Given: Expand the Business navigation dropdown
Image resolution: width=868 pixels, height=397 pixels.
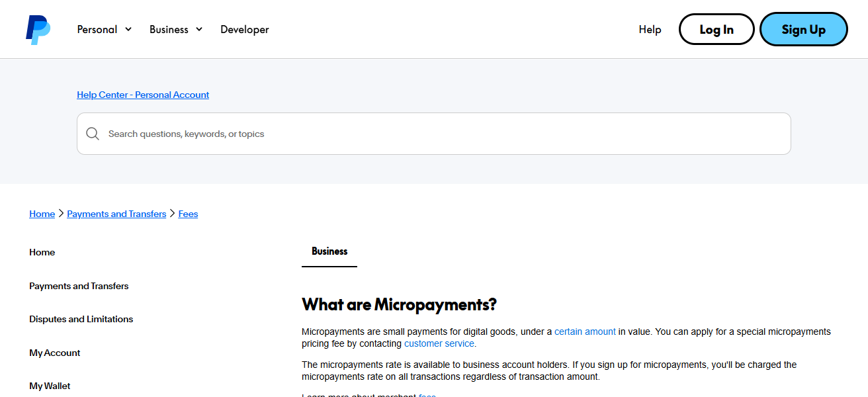Looking at the screenshot, I should click(175, 29).
